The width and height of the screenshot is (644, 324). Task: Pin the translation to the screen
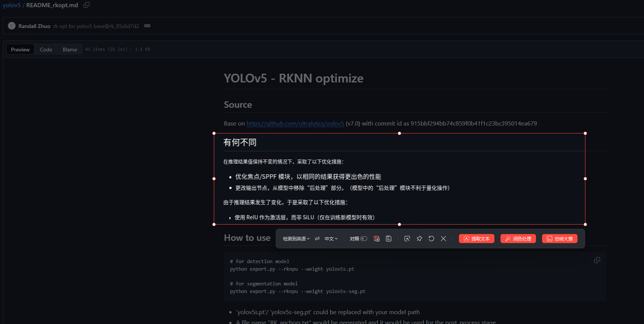pyautogui.click(x=419, y=239)
